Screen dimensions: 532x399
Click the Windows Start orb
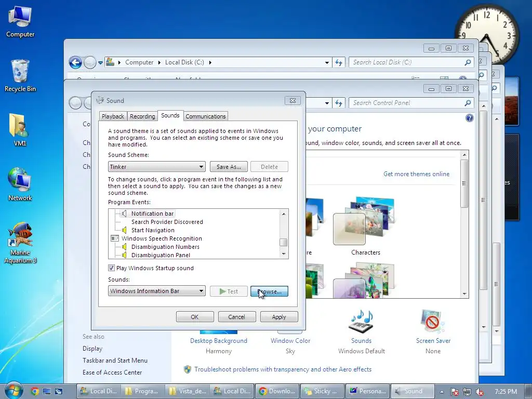(x=14, y=391)
